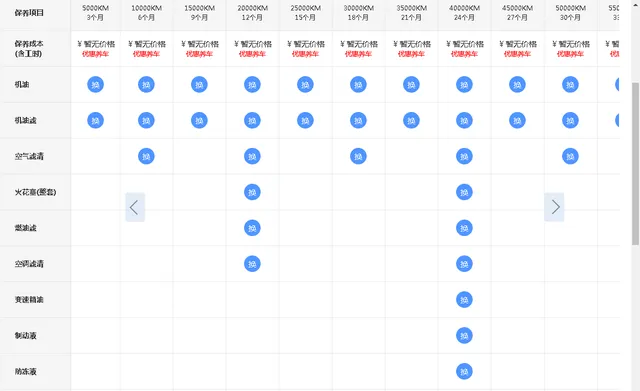Click the 变速箱油 换 icon under 40000KM
The height and width of the screenshot is (391, 640).
tap(464, 300)
